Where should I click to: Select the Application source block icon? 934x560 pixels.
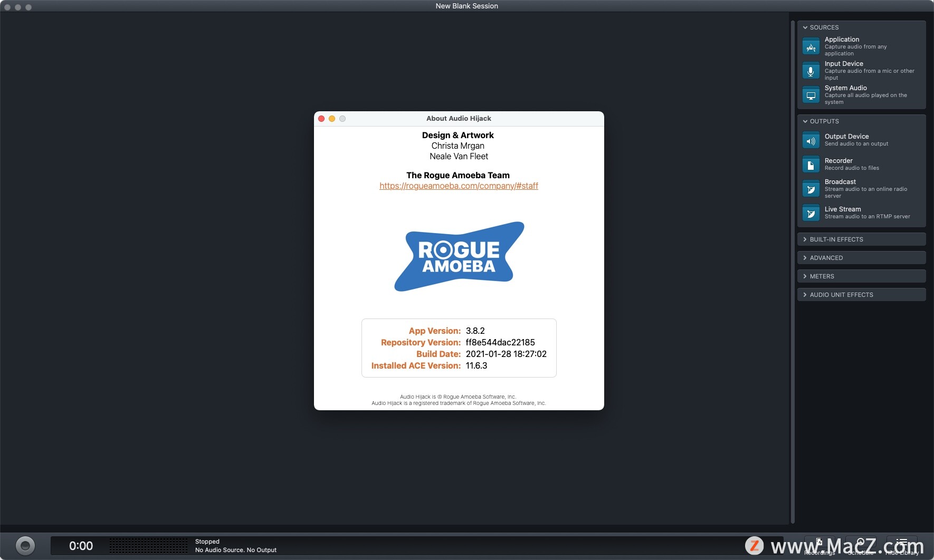click(x=811, y=46)
